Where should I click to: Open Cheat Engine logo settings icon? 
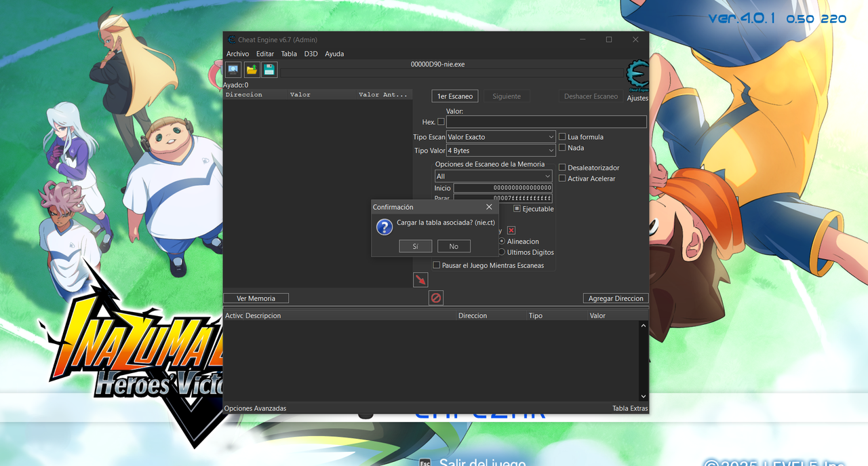[637, 75]
